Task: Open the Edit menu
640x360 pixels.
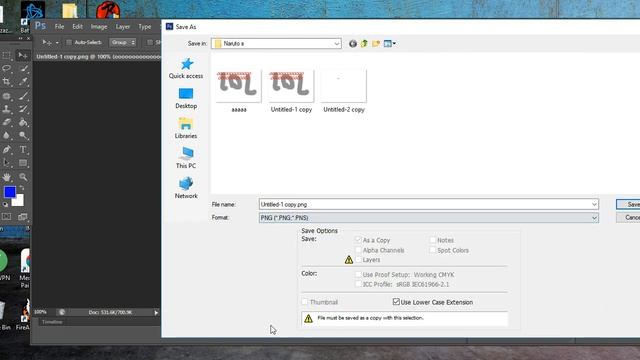Action: [x=78, y=27]
